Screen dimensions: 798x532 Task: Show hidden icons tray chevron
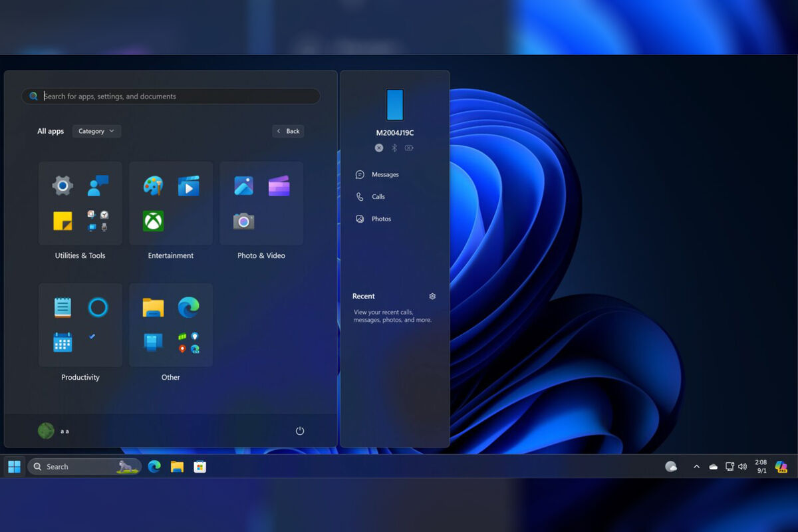696,467
